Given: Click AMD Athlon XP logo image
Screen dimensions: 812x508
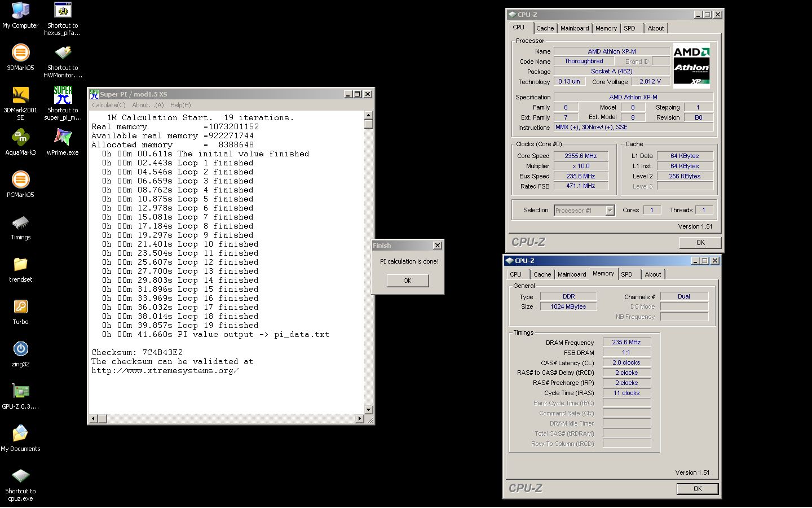Looking at the screenshot, I should click(691, 67).
